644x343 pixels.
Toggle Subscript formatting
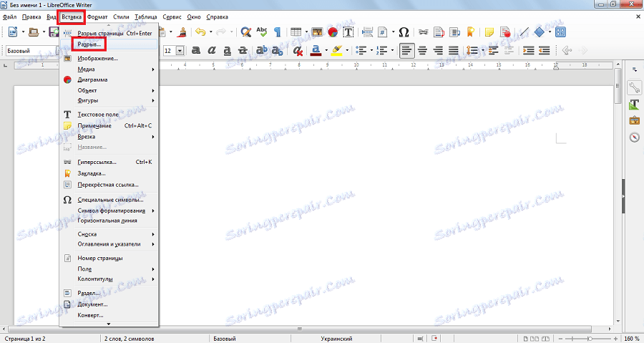click(277, 51)
